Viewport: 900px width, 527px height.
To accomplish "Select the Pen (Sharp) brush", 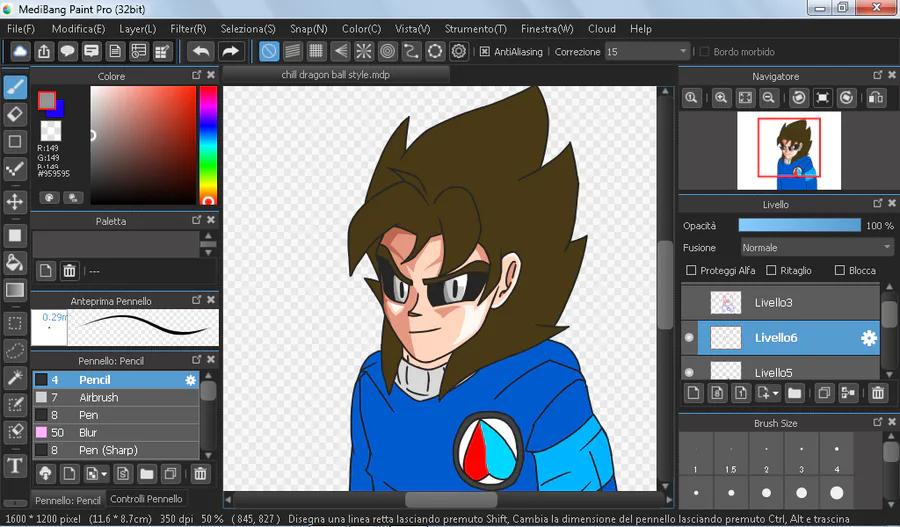I will click(116, 450).
